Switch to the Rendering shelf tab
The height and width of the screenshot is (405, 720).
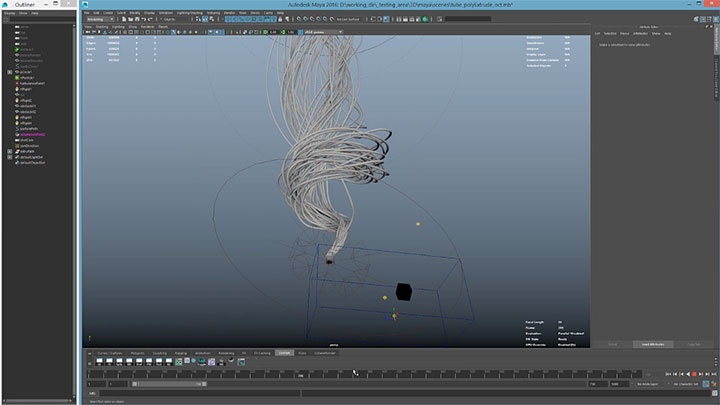226,353
